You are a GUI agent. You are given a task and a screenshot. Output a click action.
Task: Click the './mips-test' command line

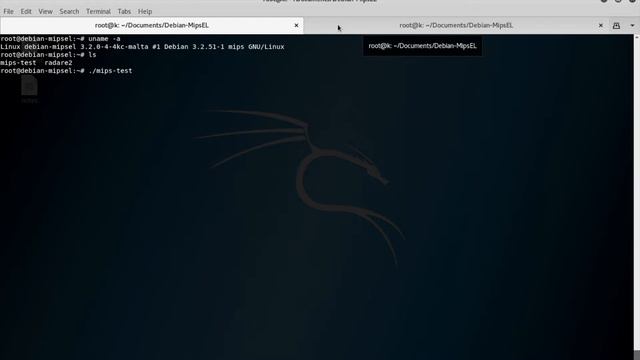click(x=66, y=71)
